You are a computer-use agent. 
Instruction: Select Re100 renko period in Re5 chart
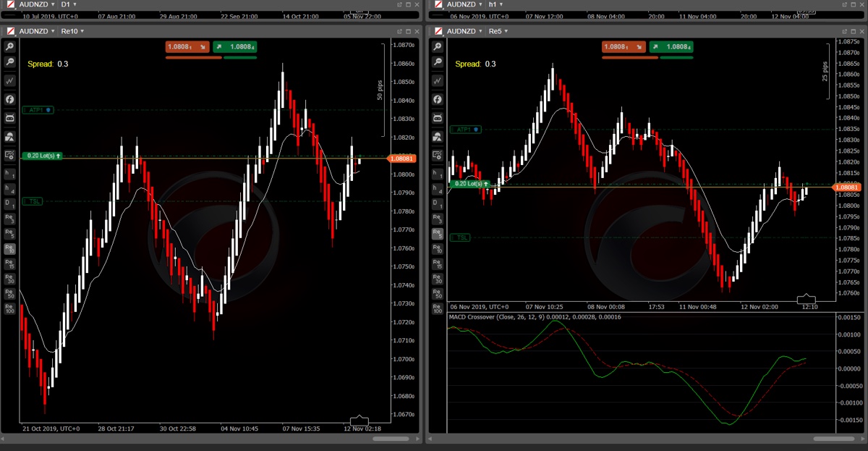[x=437, y=309]
